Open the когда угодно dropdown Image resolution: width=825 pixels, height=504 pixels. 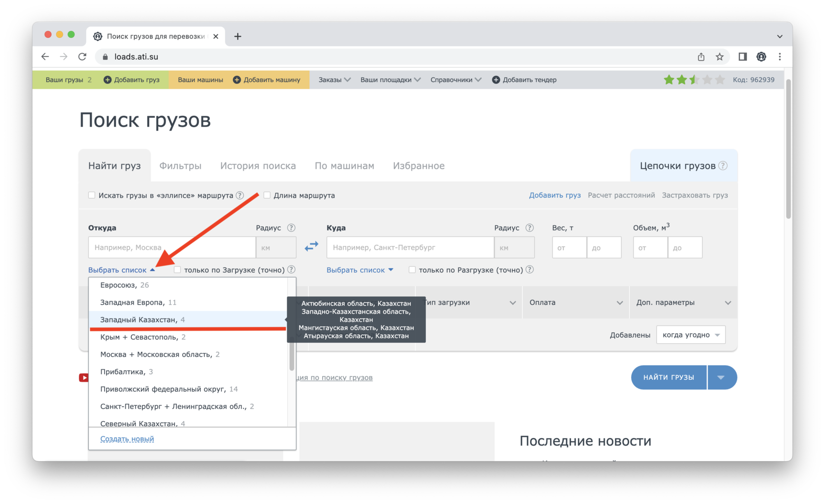(x=690, y=335)
